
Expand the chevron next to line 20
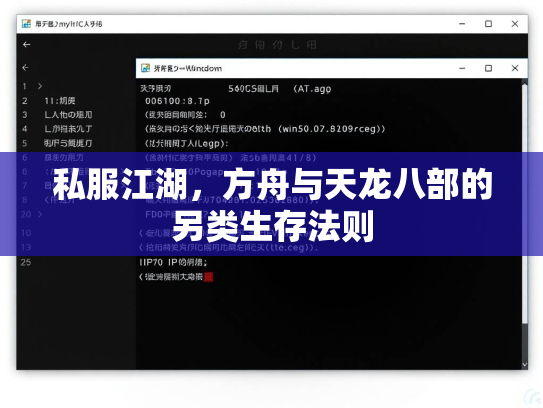[x=40, y=214]
